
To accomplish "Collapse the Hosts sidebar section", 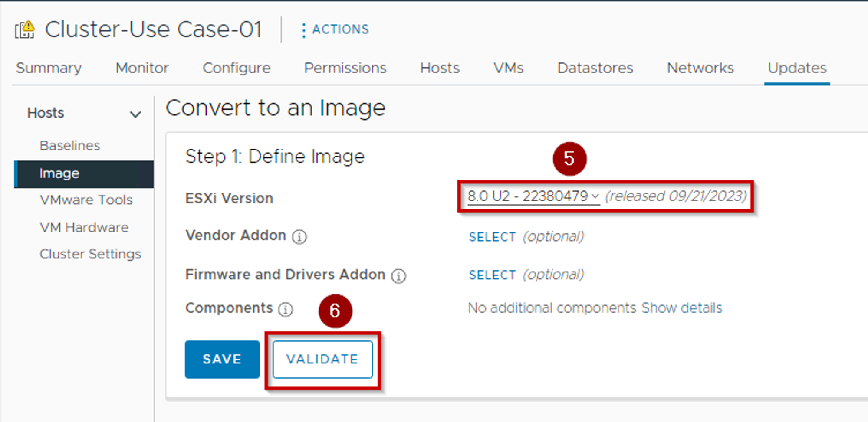I will tap(135, 114).
